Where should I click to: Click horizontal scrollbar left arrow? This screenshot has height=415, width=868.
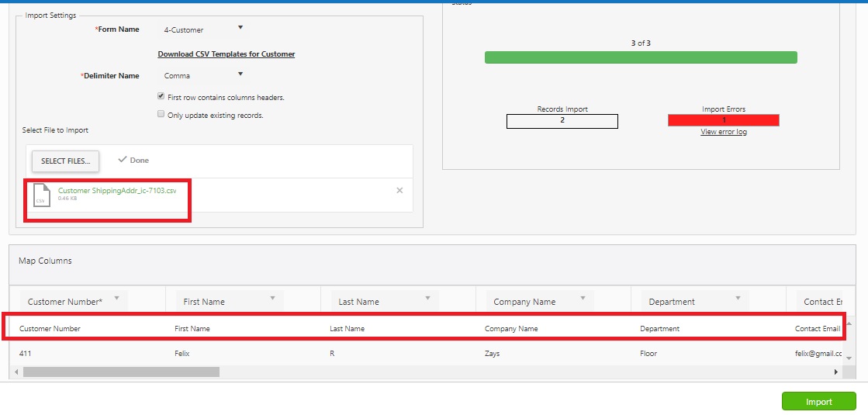pos(17,372)
